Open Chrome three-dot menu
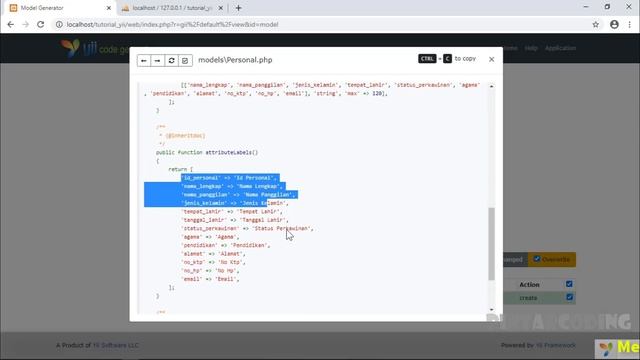The width and height of the screenshot is (640, 360). (x=629, y=24)
